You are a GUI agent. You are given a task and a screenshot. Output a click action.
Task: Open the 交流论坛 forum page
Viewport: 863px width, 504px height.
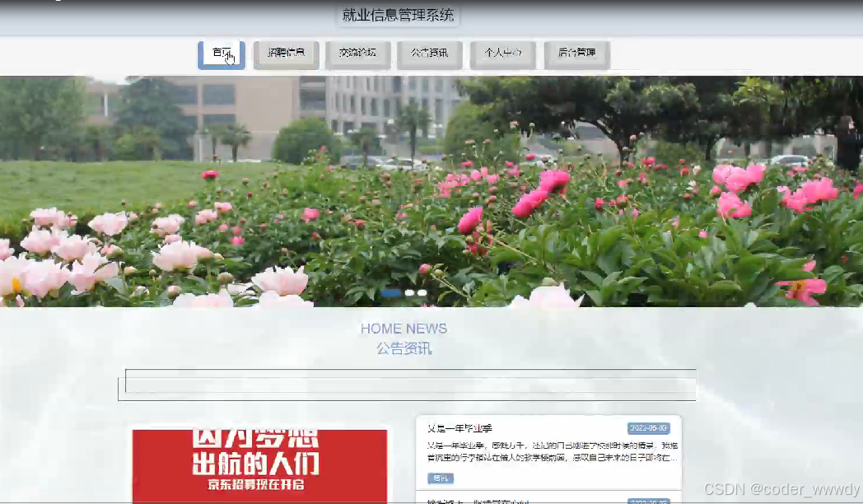coord(357,54)
